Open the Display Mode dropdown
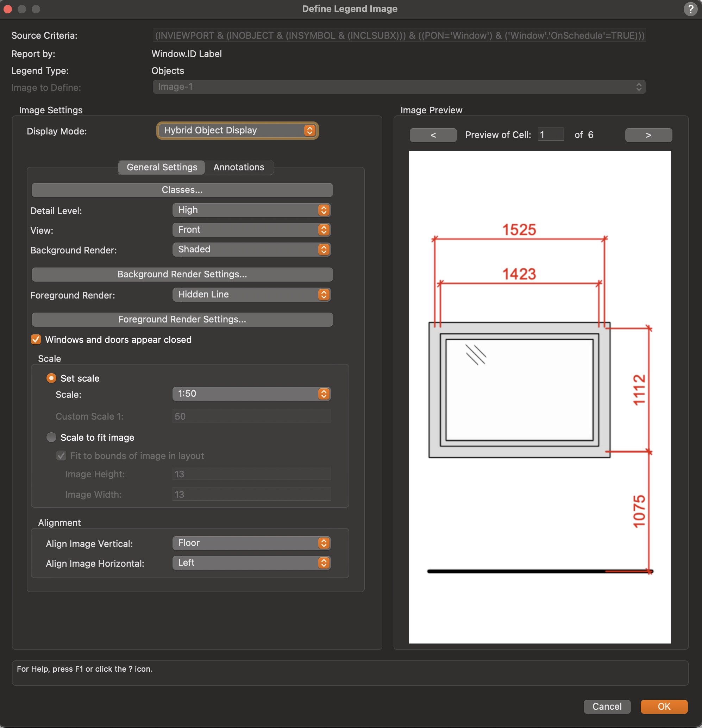The height and width of the screenshot is (728, 702). (237, 130)
